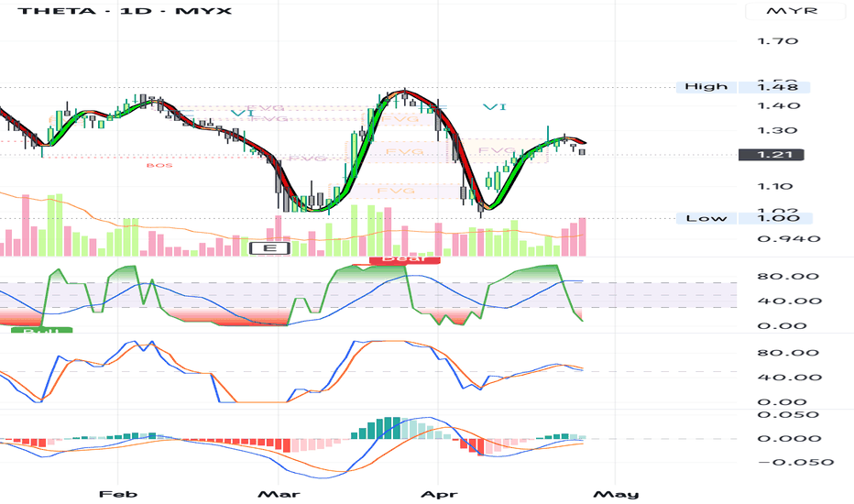
Task: Select Apr on the time axis
Action: coord(439,494)
